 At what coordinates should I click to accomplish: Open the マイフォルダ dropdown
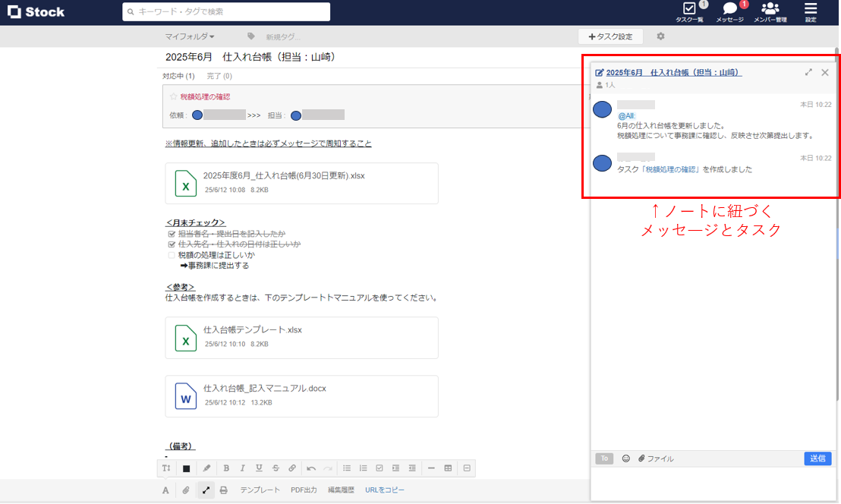[188, 36]
